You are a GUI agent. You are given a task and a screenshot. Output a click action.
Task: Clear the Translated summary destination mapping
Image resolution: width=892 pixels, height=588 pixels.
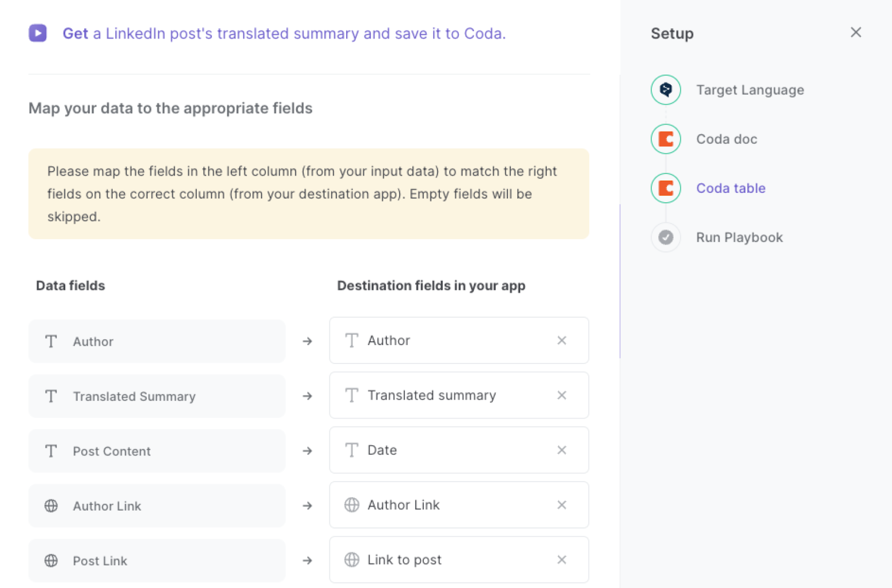pyautogui.click(x=562, y=395)
